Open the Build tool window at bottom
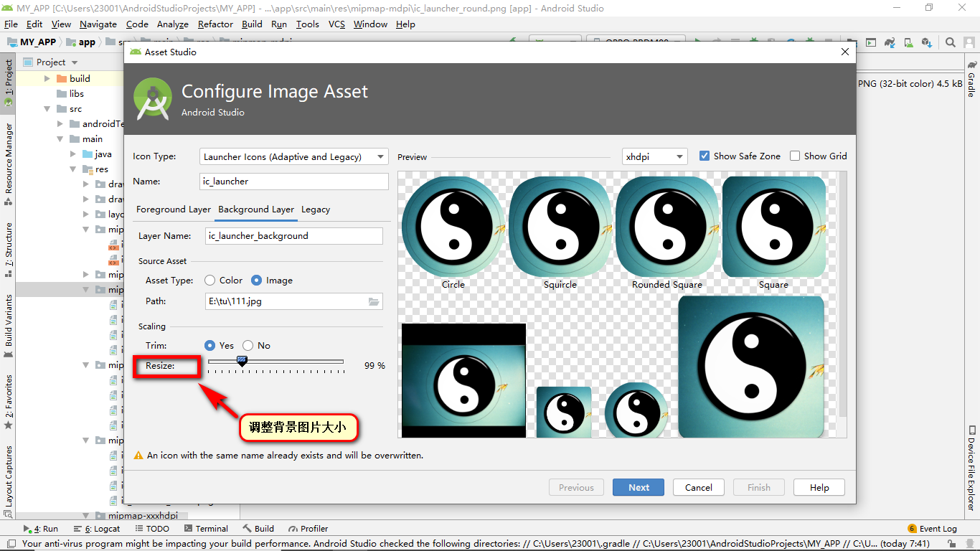 [x=258, y=529]
